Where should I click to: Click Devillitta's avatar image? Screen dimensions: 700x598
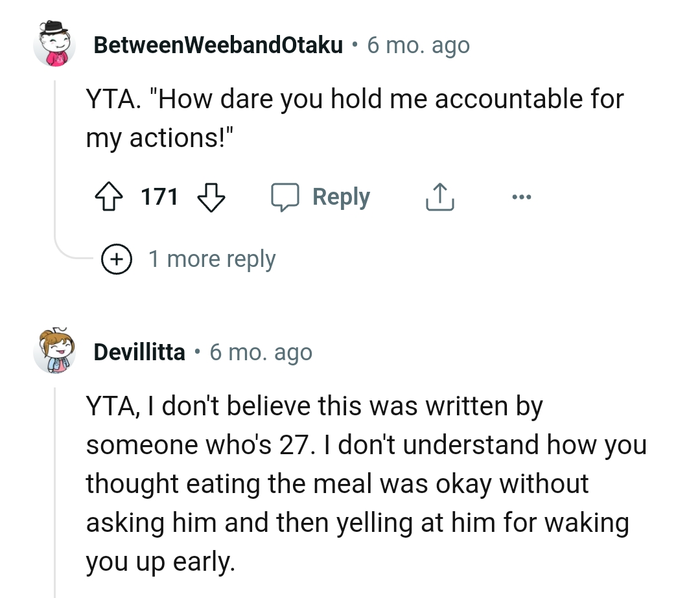coord(55,351)
